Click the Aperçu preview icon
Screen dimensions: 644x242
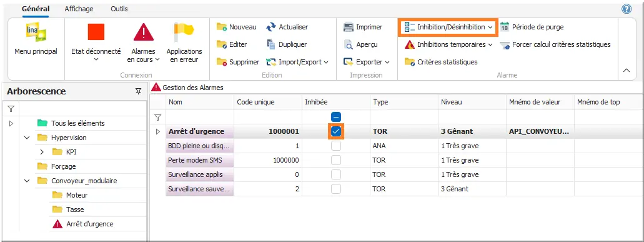tap(349, 44)
